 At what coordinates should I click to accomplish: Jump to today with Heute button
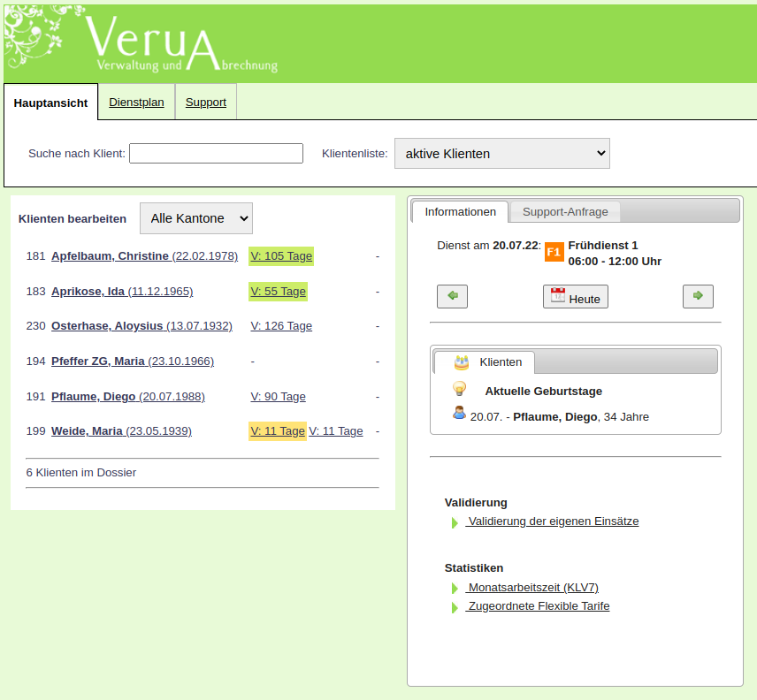point(575,297)
